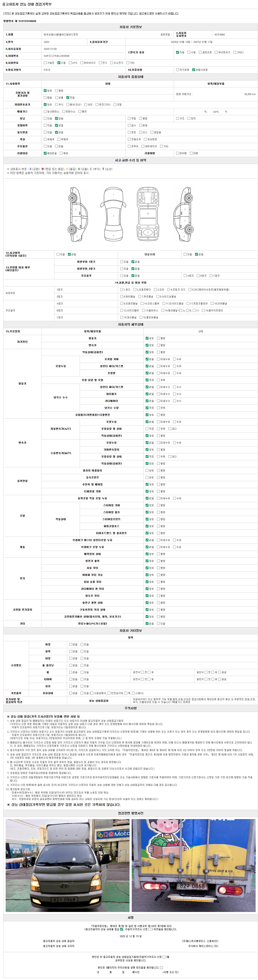The image size is (258, 980).
Task: Mark the 침수 special history checkbox
Action: pyautogui.click(x=129, y=125)
